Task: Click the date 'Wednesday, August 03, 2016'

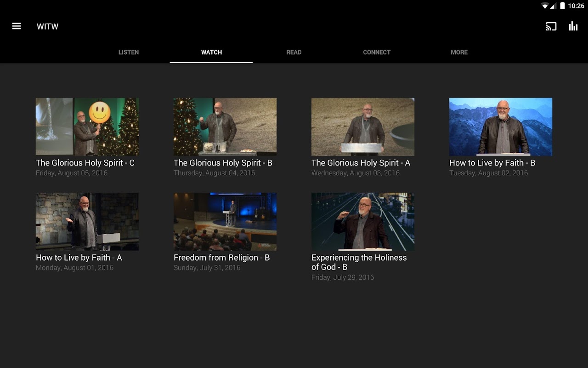Action: [x=356, y=173]
